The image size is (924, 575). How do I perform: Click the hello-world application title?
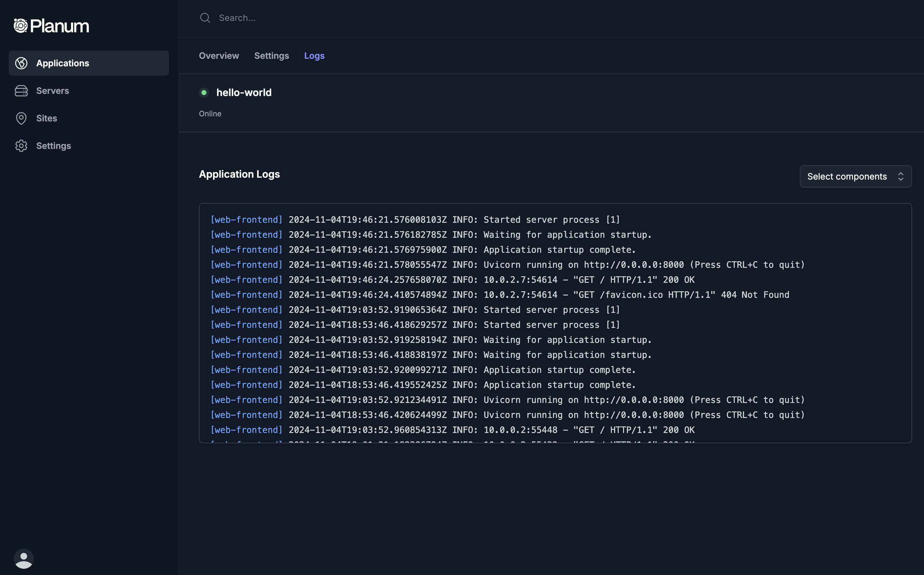click(244, 92)
